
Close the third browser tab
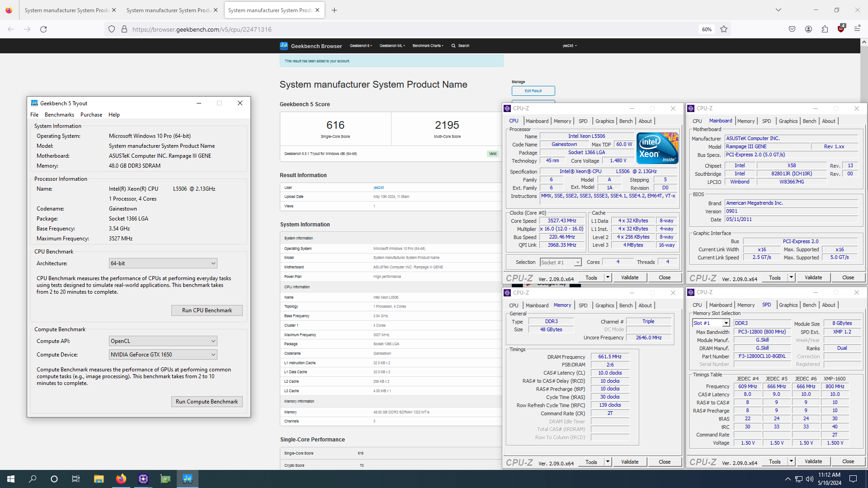(x=317, y=10)
